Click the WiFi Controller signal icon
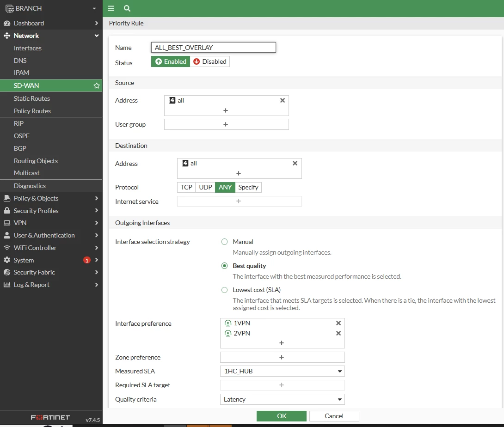Viewport: 504px width, 427px height. click(7, 248)
